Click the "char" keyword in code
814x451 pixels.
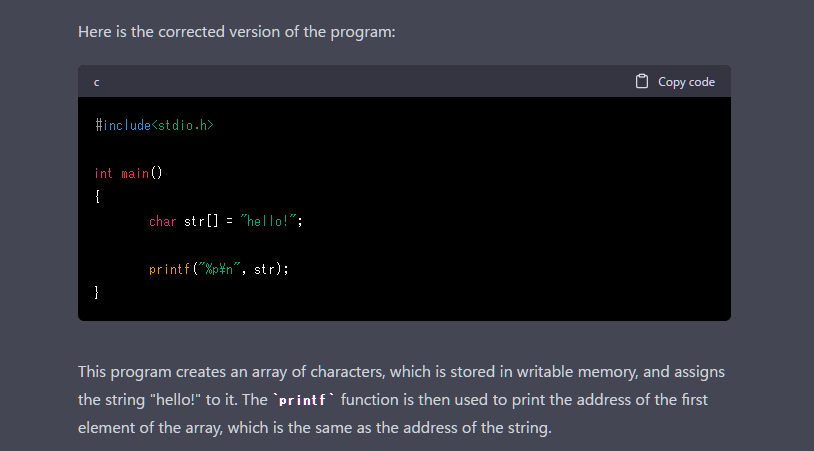(162, 221)
